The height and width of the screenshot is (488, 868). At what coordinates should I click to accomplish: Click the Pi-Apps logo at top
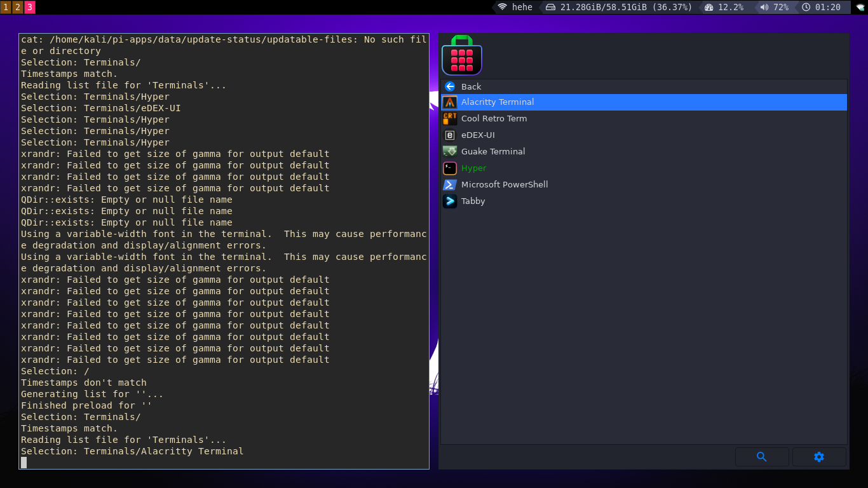click(x=462, y=55)
